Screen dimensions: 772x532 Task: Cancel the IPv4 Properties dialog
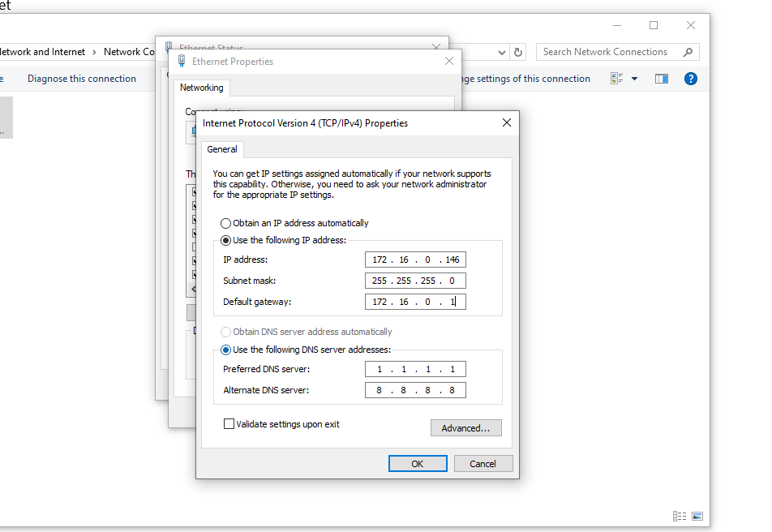click(483, 464)
